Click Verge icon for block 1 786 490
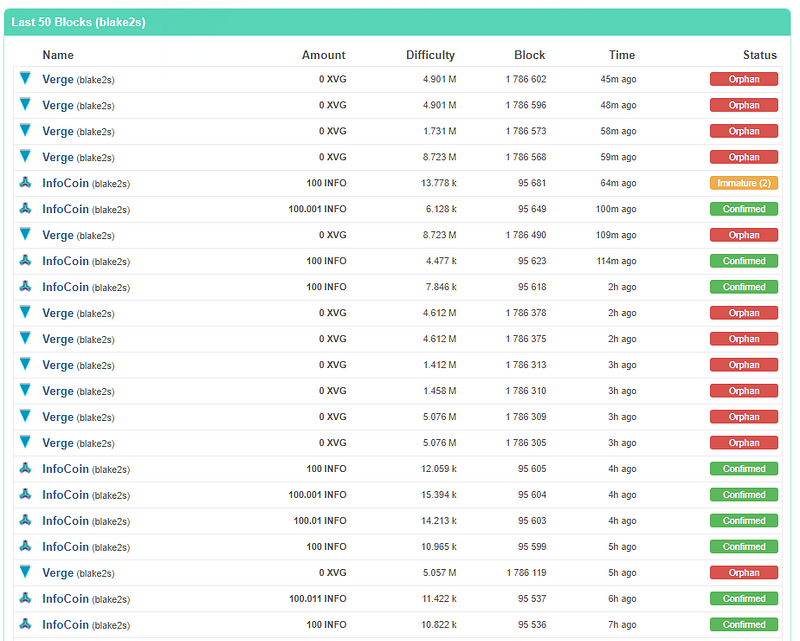 25,234
